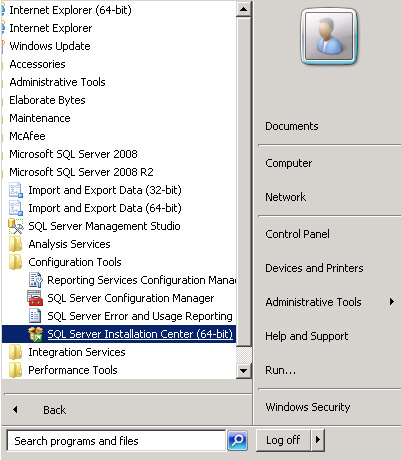402x460 pixels.
Task: Expand the McAfee folder
Action: (27, 136)
